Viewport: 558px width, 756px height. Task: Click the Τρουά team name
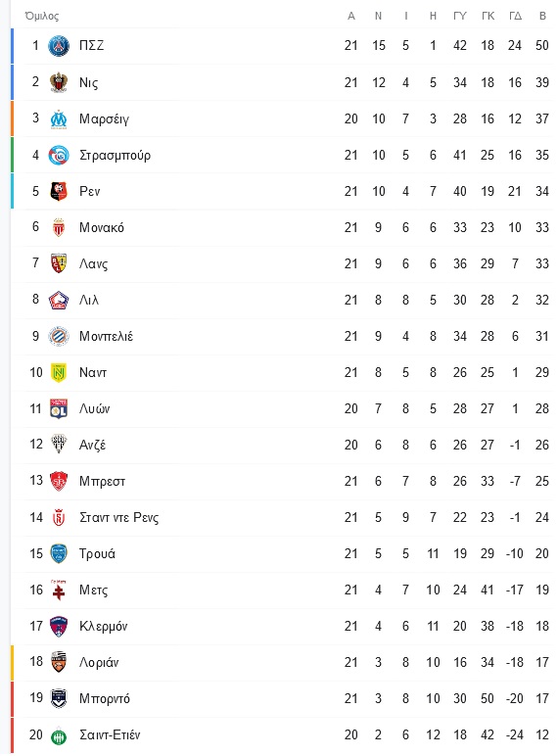(x=97, y=553)
